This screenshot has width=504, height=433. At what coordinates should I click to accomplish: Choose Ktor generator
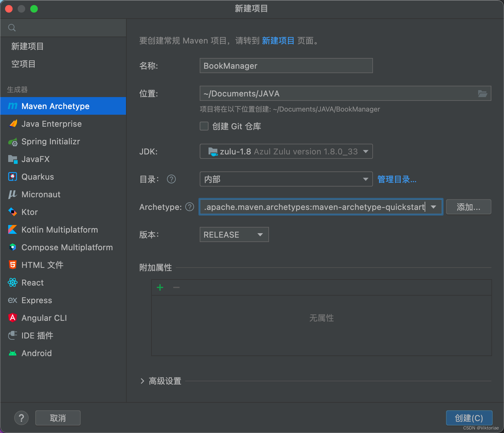[x=63, y=212]
